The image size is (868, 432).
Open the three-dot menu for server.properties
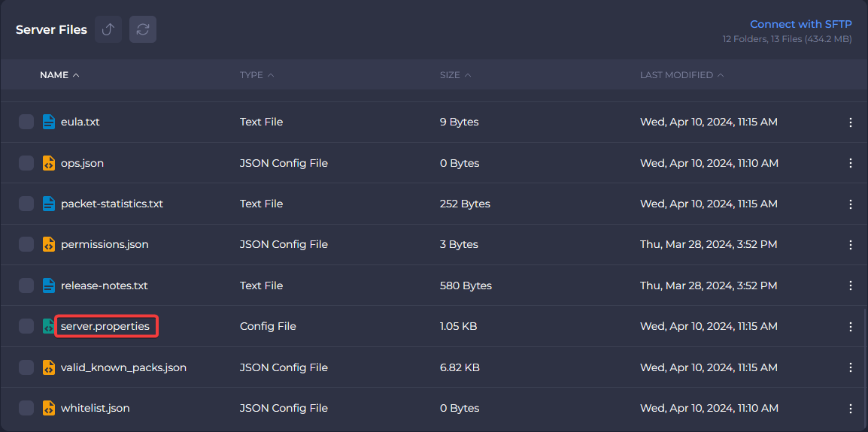[851, 326]
